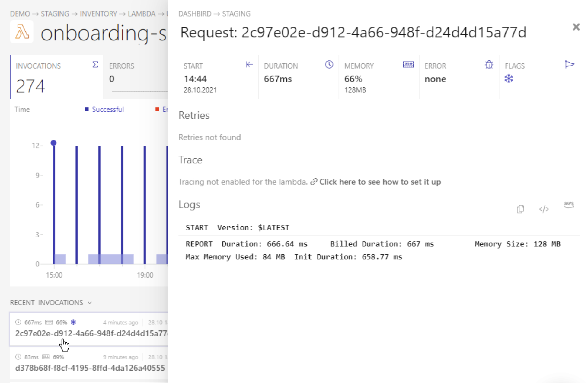Click the memory icon beside 66%

49,322
